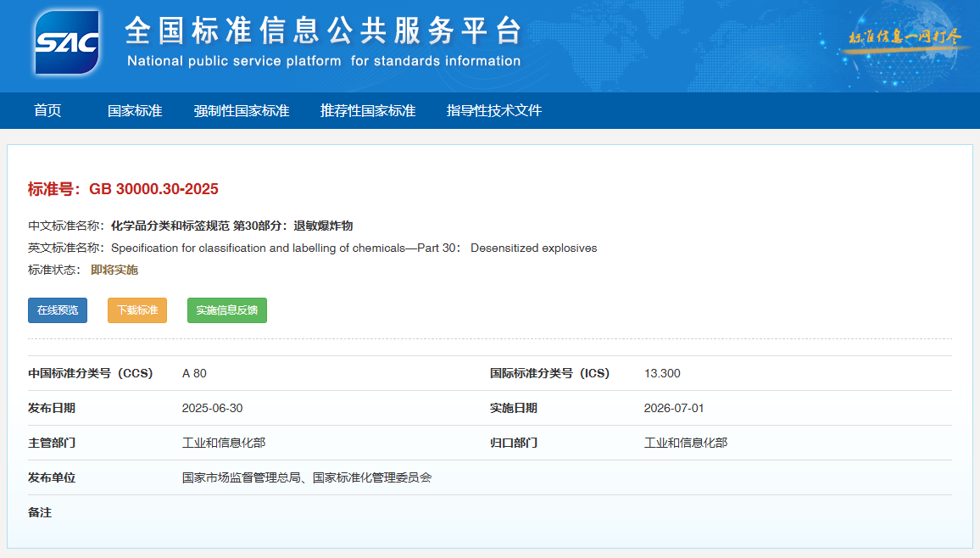Click the 即将实施 status label

(114, 270)
